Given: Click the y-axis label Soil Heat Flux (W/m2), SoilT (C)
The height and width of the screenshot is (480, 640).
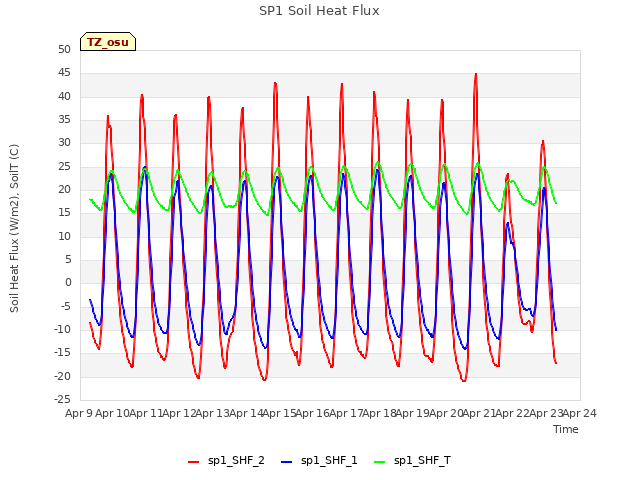Looking at the screenshot, I should (x=14, y=228).
